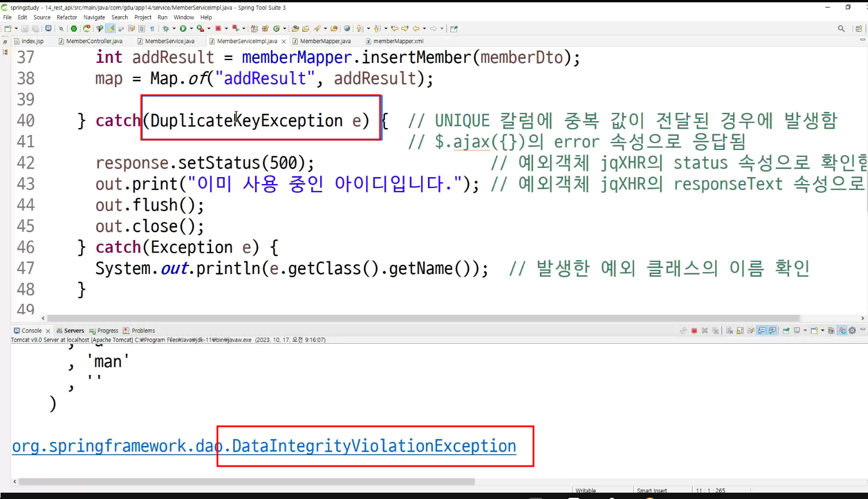
Task: Click the Console horizontal scrollbar
Action: coord(247,481)
